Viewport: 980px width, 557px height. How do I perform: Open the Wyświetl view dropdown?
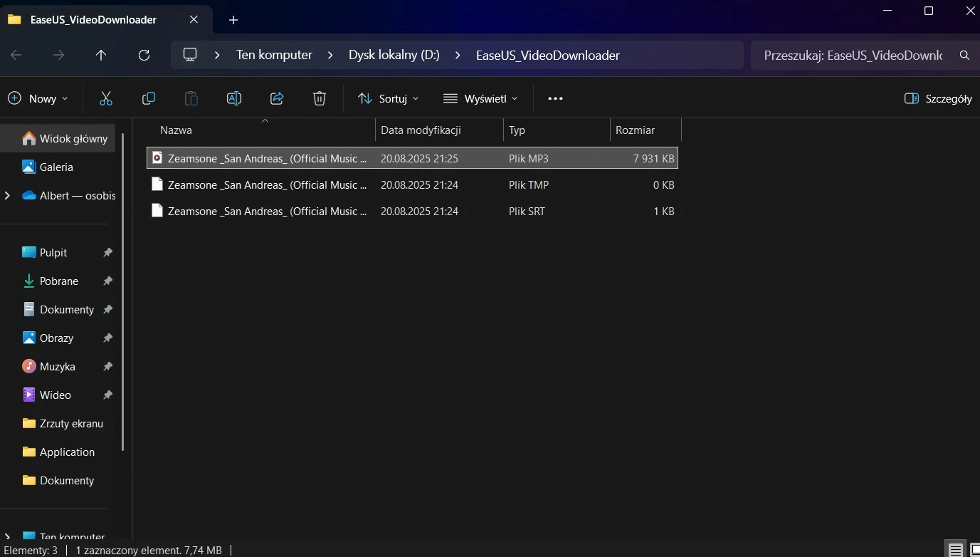point(480,98)
